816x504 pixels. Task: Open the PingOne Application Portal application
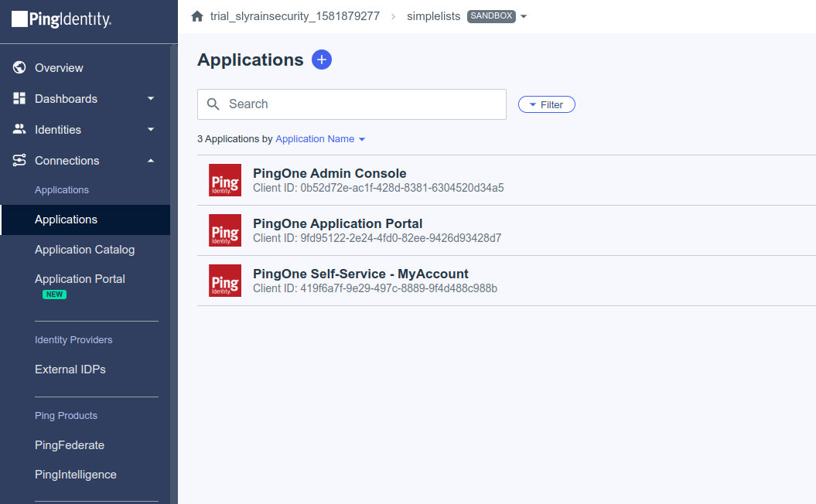coord(338,223)
